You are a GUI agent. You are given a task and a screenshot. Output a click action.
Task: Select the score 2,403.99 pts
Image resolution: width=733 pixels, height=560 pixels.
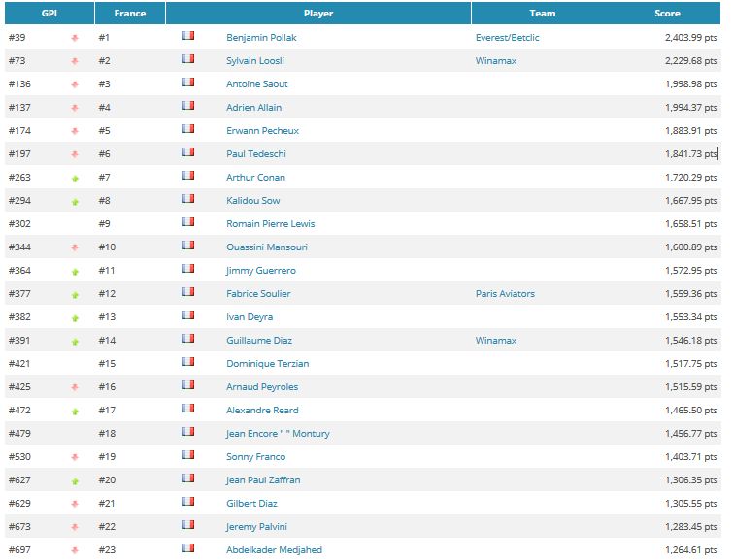pos(691,38)
